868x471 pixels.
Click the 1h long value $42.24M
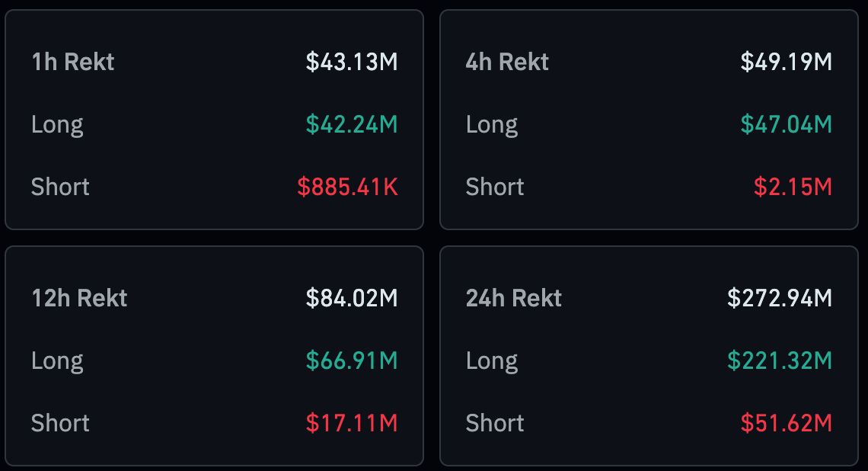(352, 124)
